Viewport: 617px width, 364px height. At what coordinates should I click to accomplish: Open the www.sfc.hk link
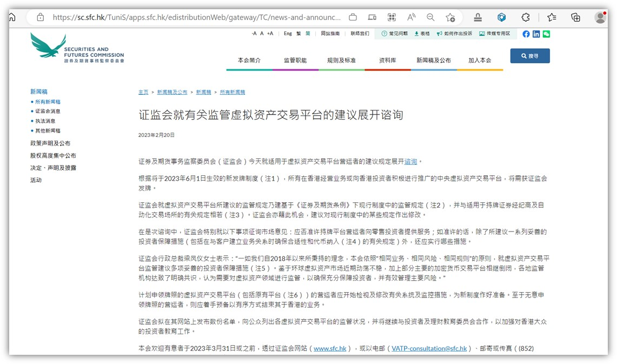tap(330, 348)
